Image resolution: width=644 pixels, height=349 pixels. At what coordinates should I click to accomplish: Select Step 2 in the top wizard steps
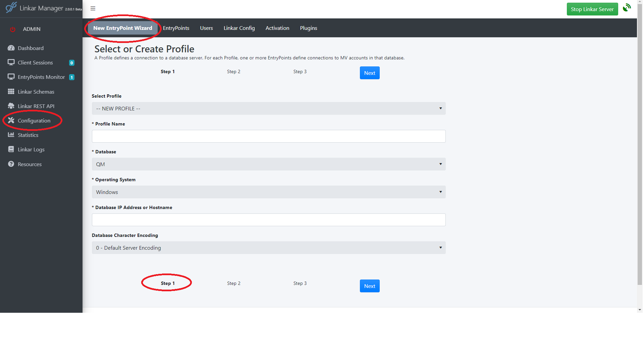coord(233,71)
